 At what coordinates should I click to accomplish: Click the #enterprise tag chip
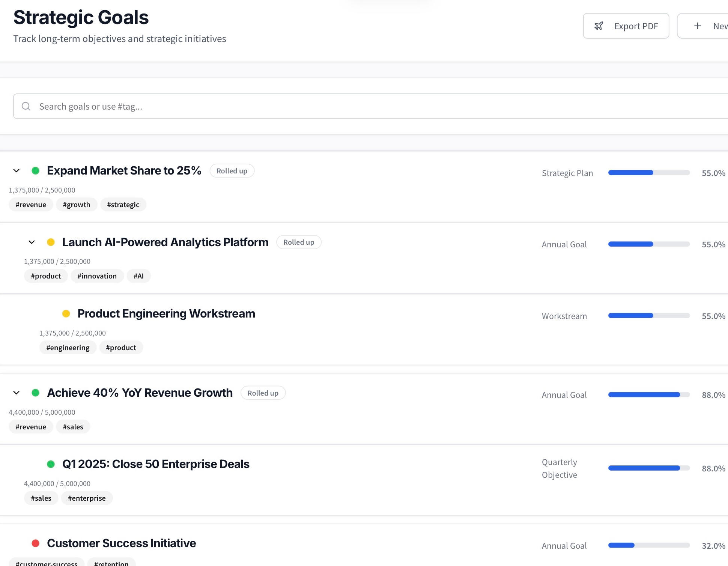coord(87,498)
